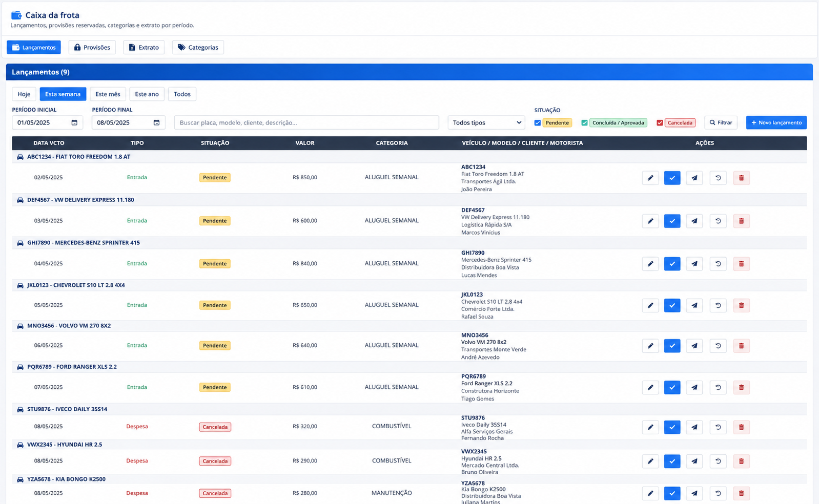Select group row MNO3456 - VOLVO VM 270 8X2
This screenshot has height=504, width=819.
coord(409,326)
